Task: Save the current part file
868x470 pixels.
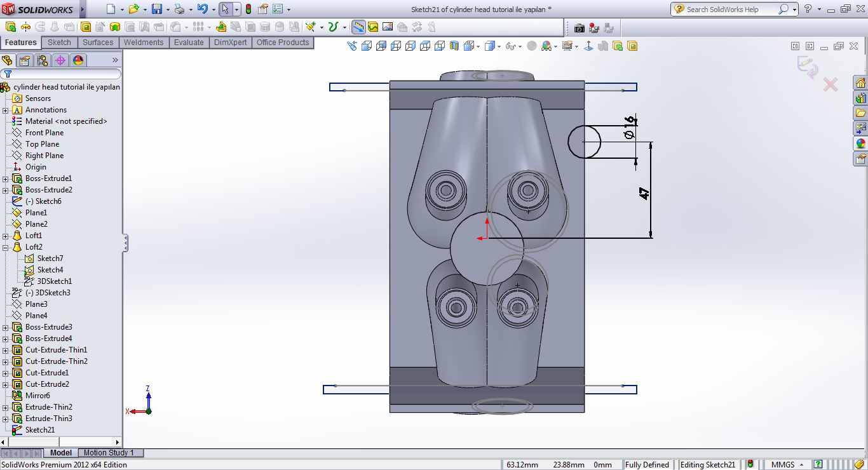Action: [x=157, y=8]
